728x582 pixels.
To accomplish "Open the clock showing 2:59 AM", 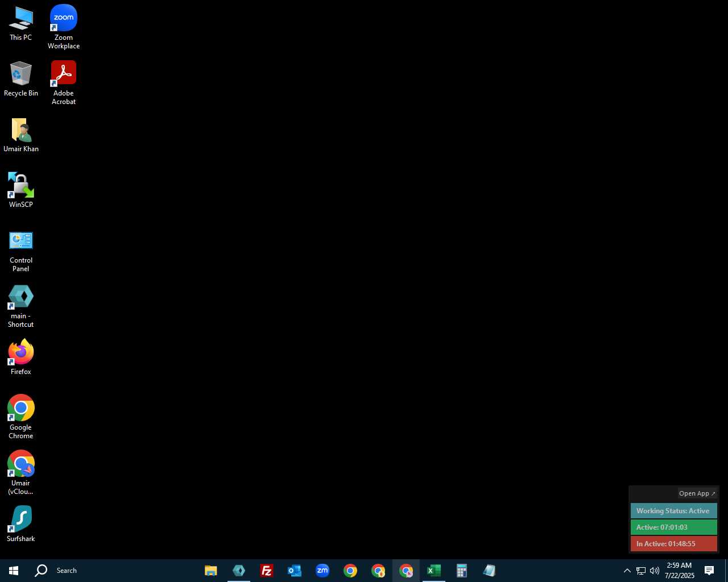I will (x=680, y=571).
